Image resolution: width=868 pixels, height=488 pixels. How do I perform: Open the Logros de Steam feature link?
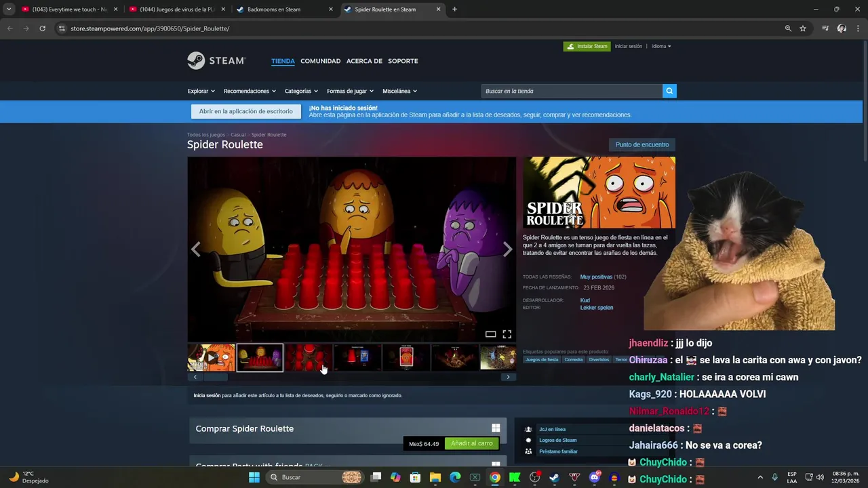point(558,440)
